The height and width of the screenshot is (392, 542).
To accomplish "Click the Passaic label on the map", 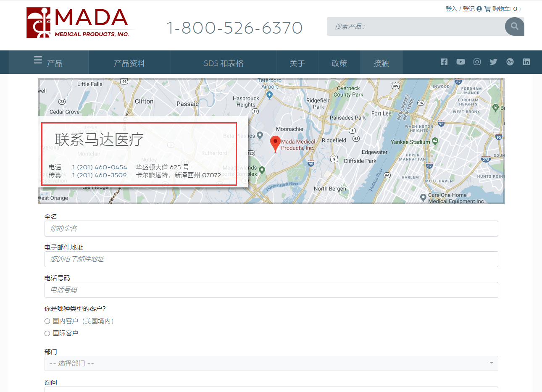I will click(x=187, y=104).
